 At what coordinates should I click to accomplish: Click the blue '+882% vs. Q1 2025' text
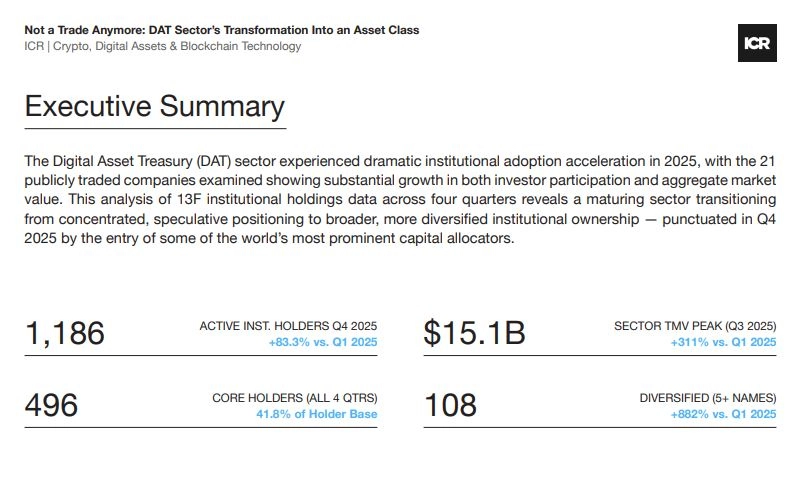[722, 414]
